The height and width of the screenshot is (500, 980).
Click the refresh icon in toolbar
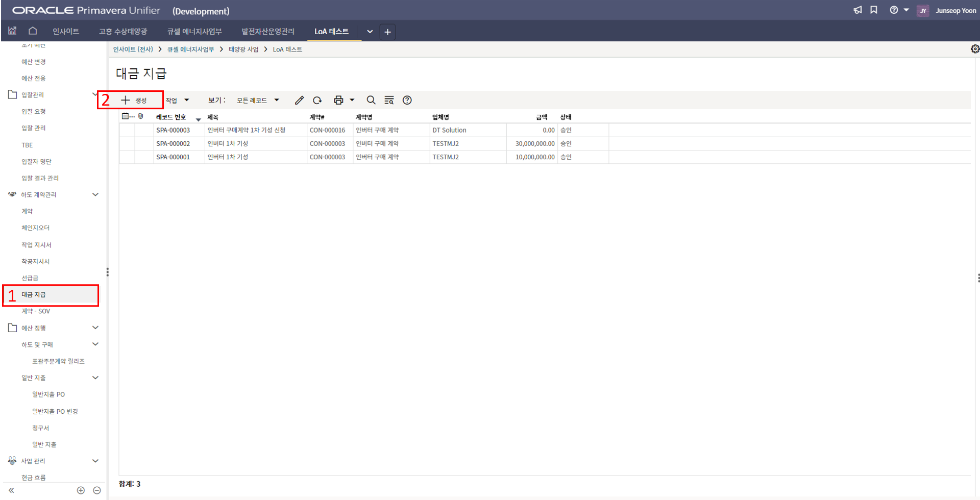click(317, 101)
